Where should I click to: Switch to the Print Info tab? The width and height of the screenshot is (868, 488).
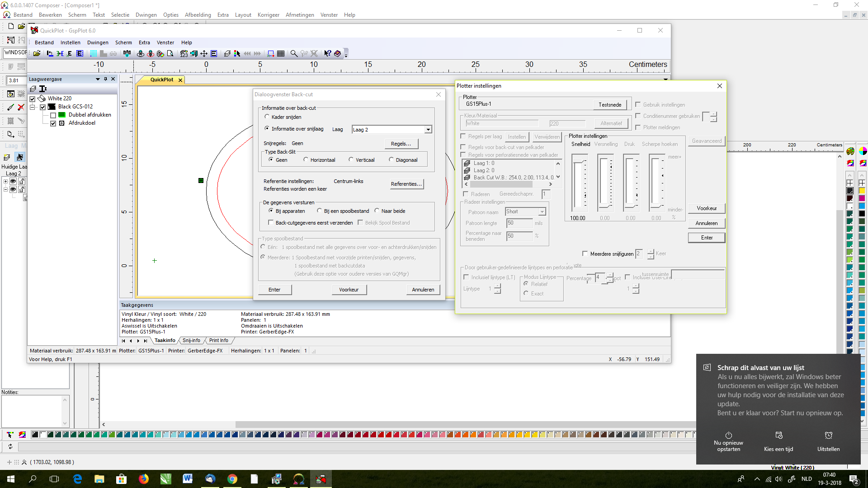click(218, 340)
